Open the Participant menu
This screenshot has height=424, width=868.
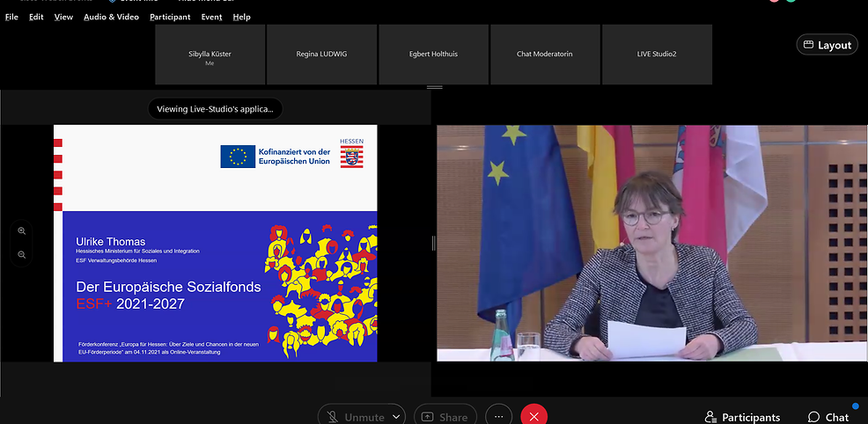coord(170,17)
